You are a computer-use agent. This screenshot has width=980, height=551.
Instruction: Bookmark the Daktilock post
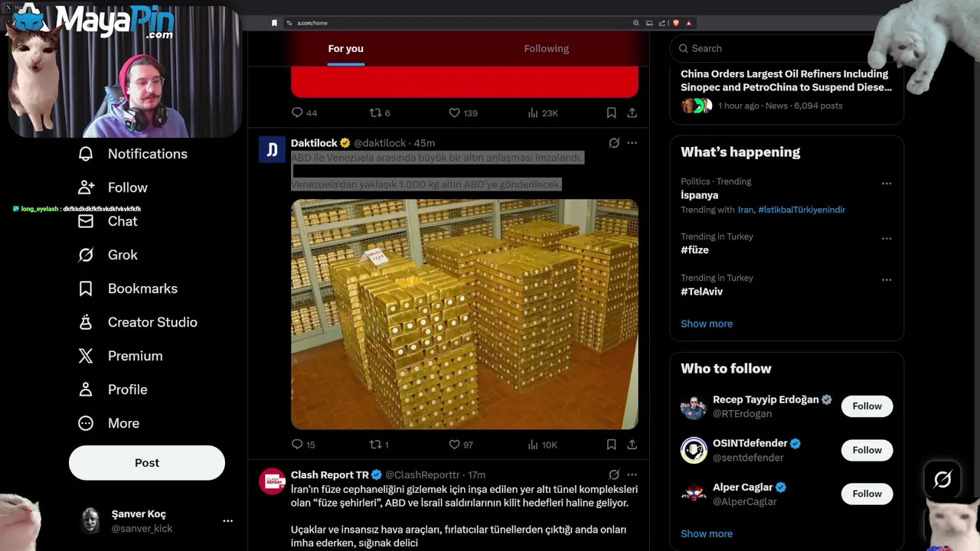(611, 445)
